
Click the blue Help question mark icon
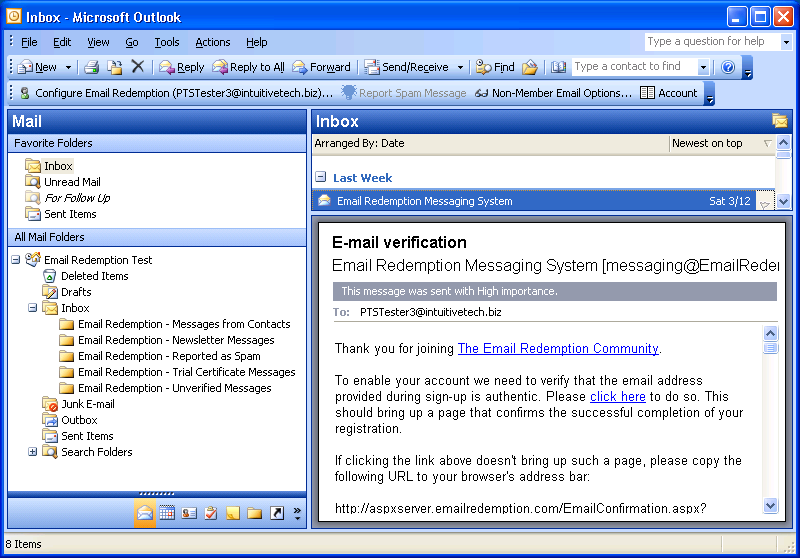tap(728, 67)
